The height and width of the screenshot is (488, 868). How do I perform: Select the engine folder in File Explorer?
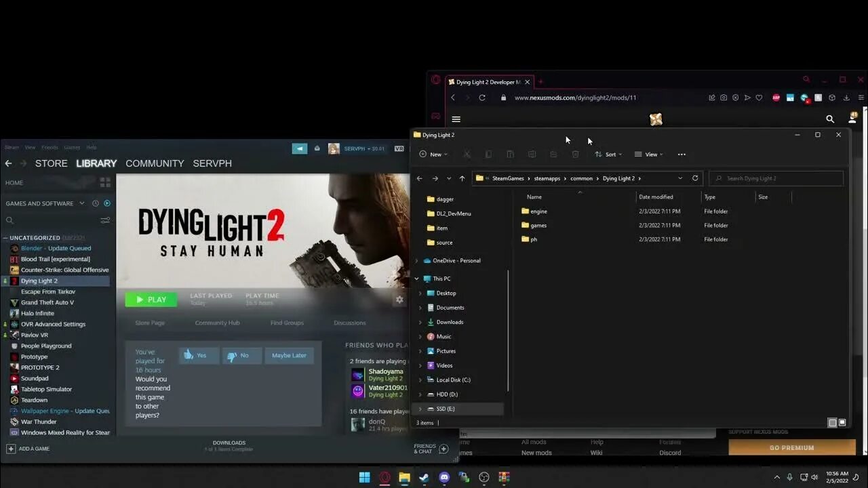click(539, 211)
